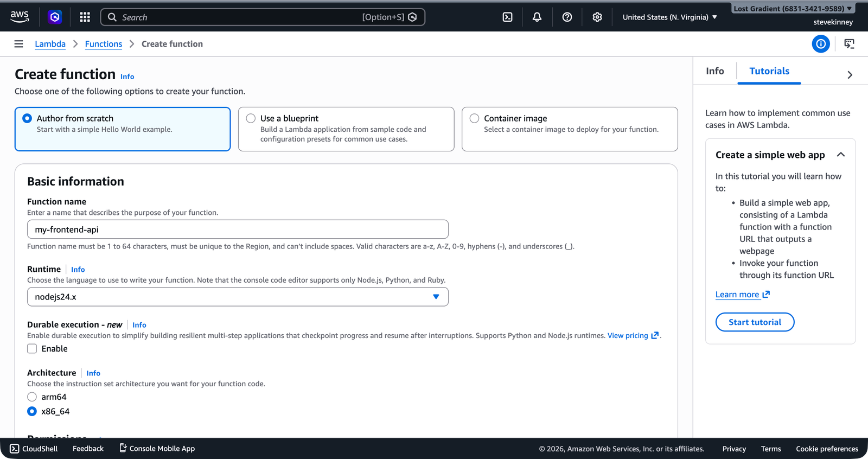868x459 pixels.
Task: Open the Runtime nodejs24.x dropdown
Action: pos(238,297)
